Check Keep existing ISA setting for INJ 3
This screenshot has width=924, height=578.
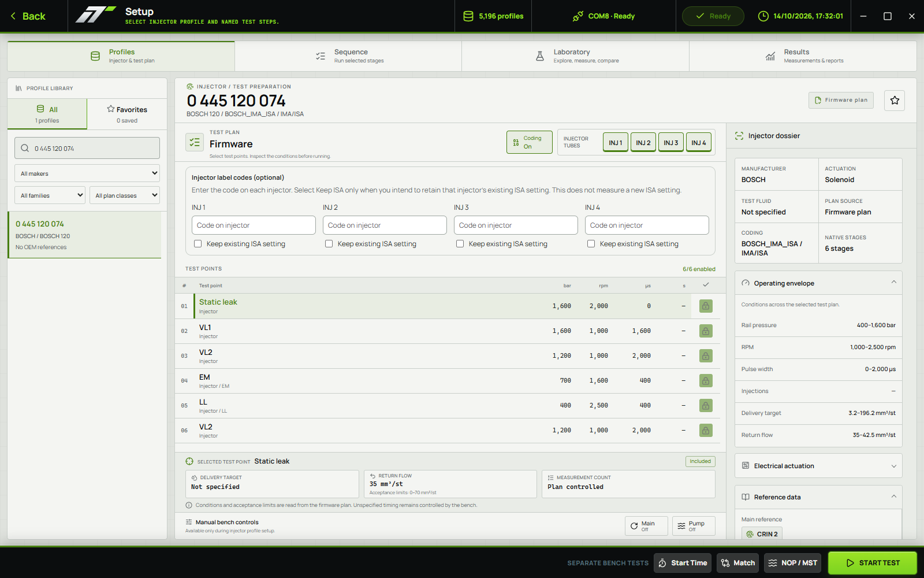pos(460,244)
